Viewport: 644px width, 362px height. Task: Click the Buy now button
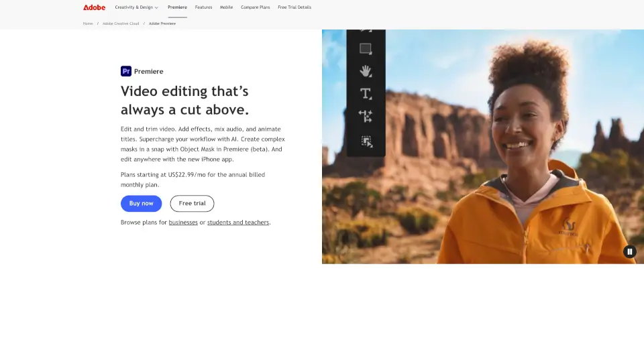coord(142,204)
